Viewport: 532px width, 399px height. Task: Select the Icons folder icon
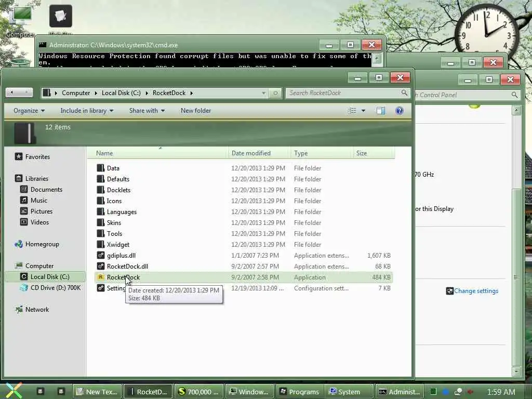[100, 201]
